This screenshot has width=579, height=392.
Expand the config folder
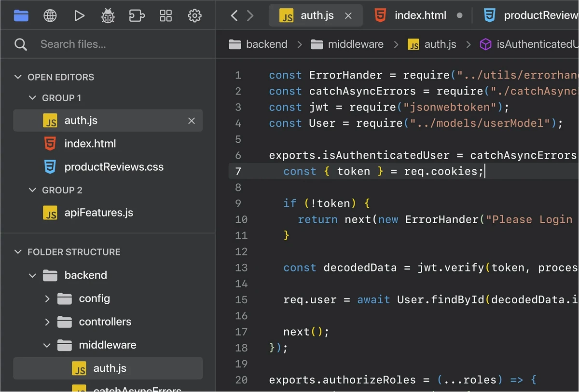pos(47,298)
